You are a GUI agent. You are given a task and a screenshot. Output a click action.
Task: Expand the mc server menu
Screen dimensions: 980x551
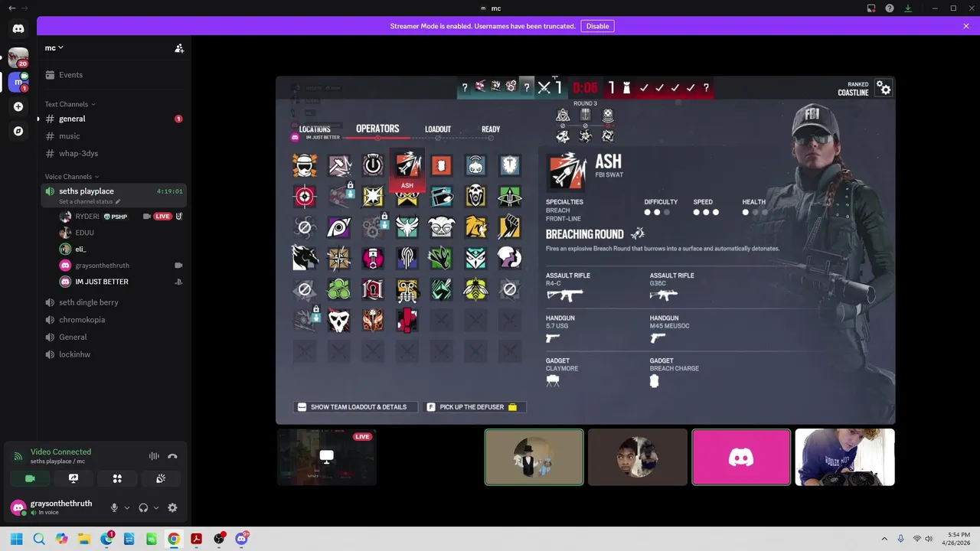point(54,47)
